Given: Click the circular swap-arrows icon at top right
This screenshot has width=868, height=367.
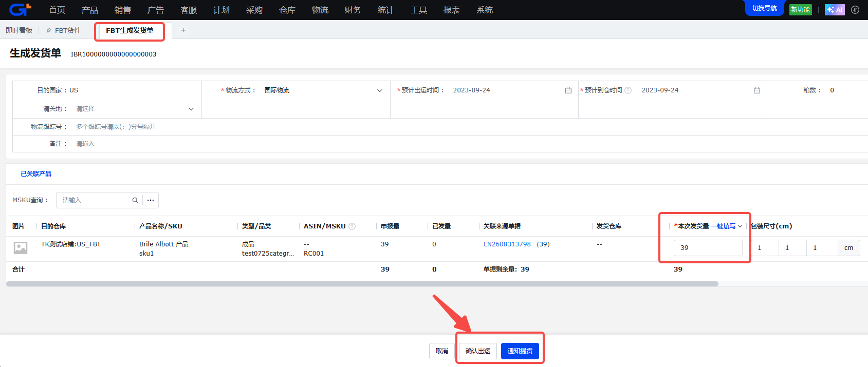Looking at the screenshot, I should coord(855,10).
